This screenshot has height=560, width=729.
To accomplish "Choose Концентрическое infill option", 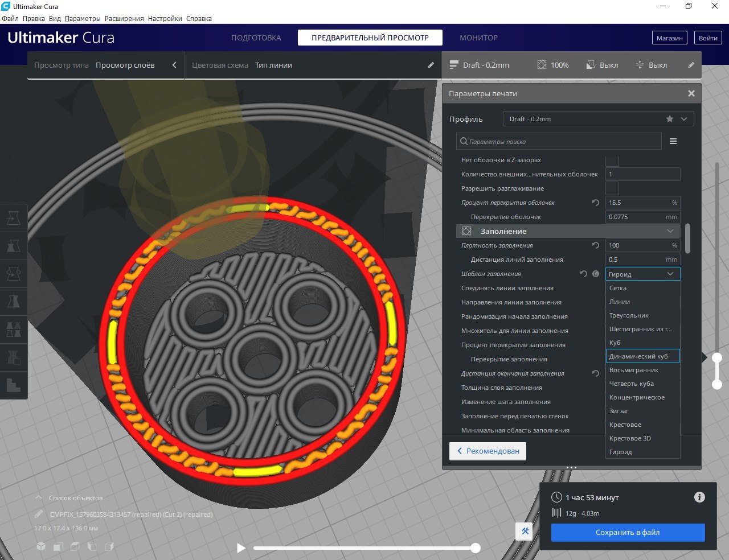I will (642, 397).
